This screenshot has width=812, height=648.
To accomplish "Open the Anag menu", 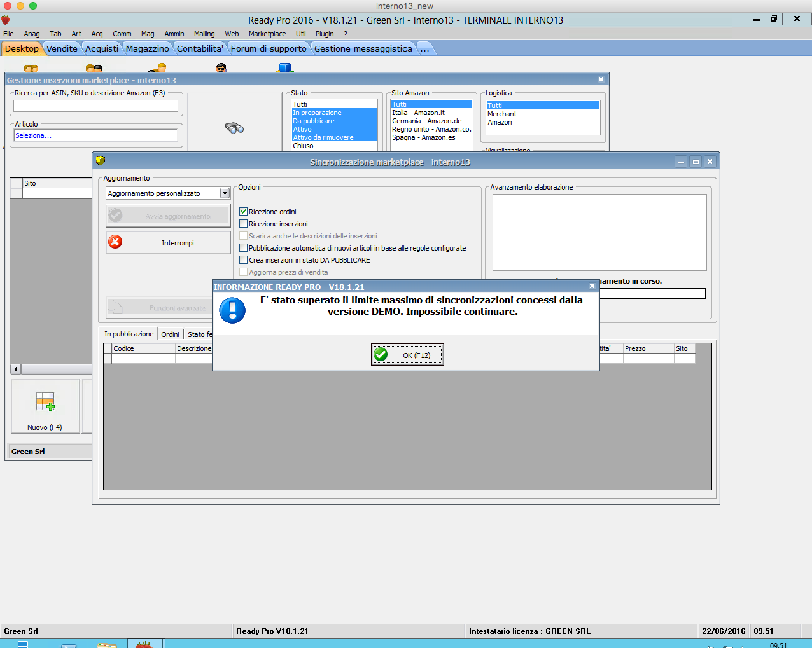I will [x=32, y=34].
